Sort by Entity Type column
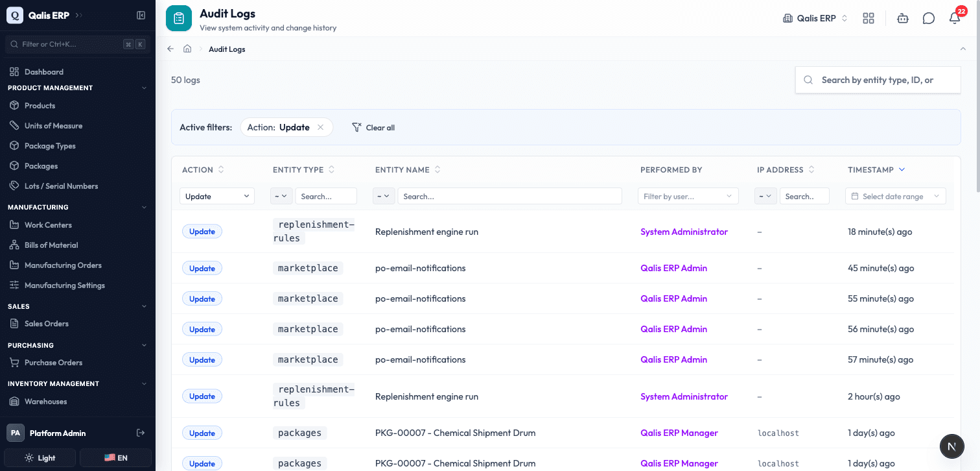980x471 pixels. coord(332,169)
